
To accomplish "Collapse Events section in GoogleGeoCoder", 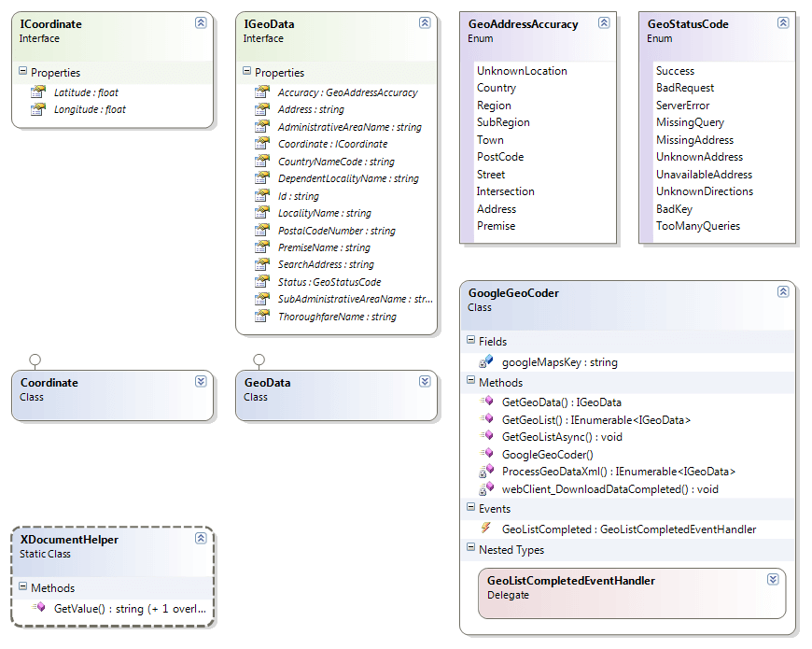I will [x=470, y=506].
